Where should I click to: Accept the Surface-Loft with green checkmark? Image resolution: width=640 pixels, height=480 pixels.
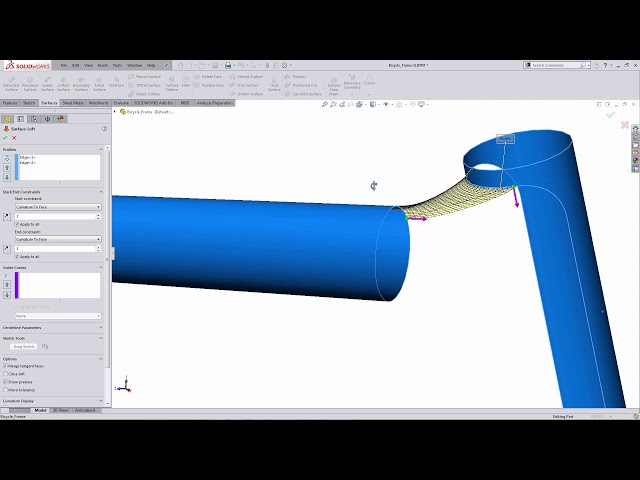click(5, 138)
